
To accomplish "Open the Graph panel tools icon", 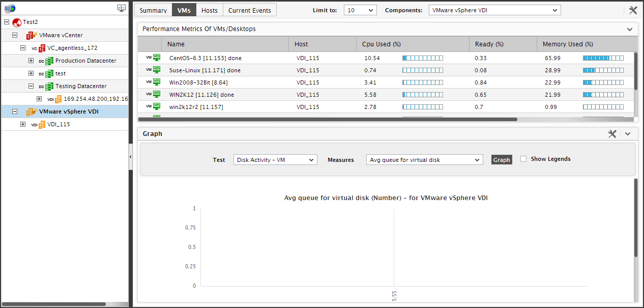I will (612, 133).
